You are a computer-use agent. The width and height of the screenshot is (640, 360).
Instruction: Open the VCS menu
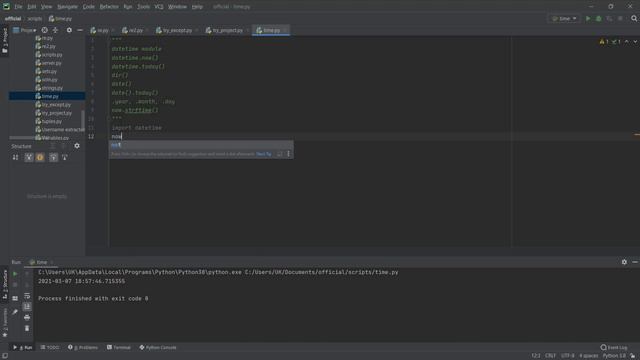[x=159, y=7]
